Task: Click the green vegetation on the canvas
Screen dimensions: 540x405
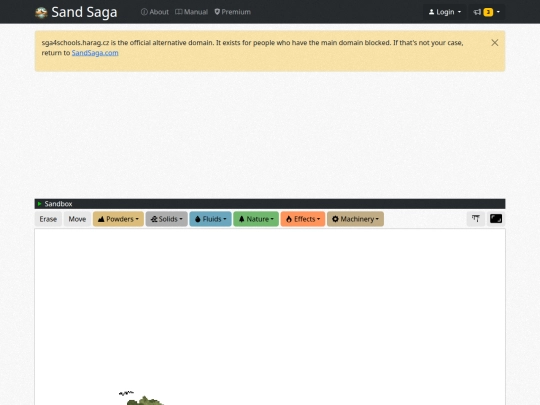Action: click(x=145, y=401)
